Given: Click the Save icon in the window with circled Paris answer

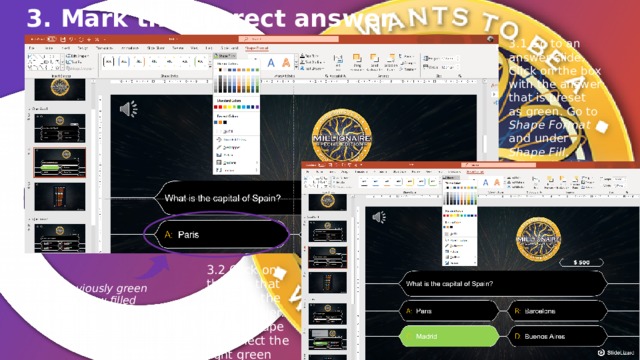Looking at the screenshot, I should (63, 39).
